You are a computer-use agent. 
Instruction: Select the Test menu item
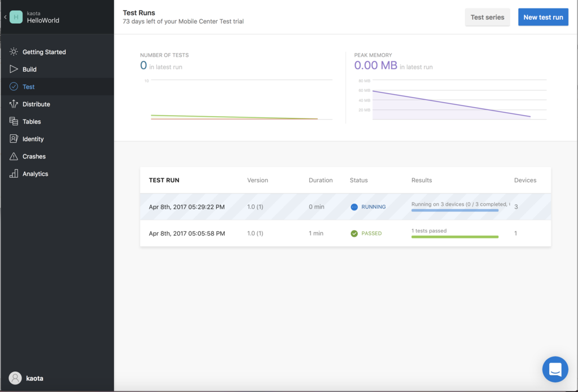57,87
